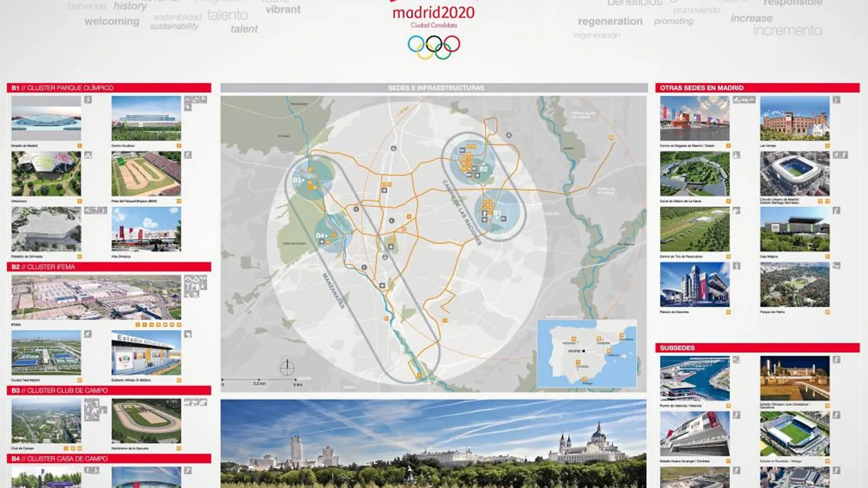Open the Villa Olímpica thumbnail

point(146,229)
